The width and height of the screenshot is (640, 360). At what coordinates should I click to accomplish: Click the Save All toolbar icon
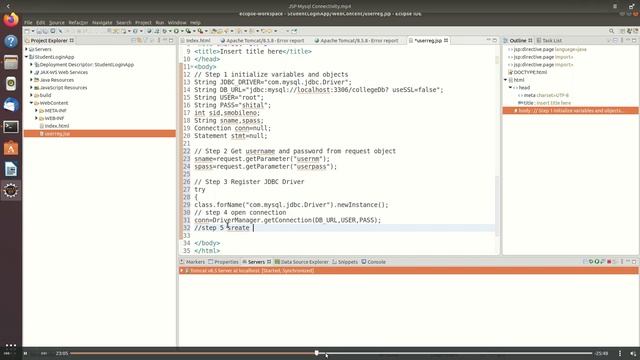(45, 31)
